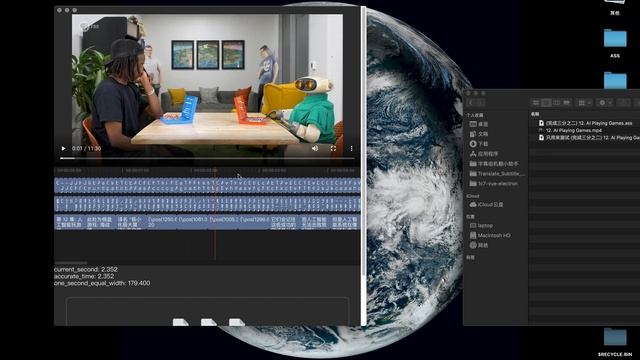Open the Desktop item in Finder's sidebar

coord(479,124)
